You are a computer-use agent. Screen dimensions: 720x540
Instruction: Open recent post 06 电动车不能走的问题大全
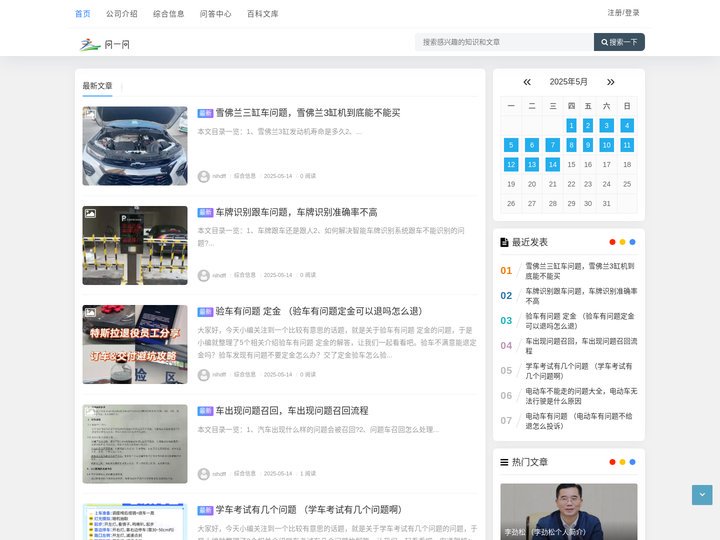point(581,396)
